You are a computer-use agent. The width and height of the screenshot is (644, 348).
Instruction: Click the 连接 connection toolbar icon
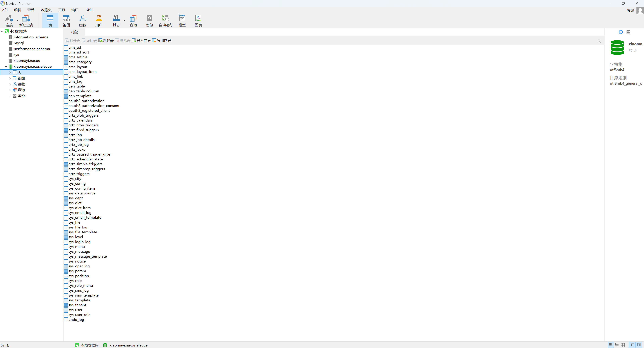click(x=9, y=21)
